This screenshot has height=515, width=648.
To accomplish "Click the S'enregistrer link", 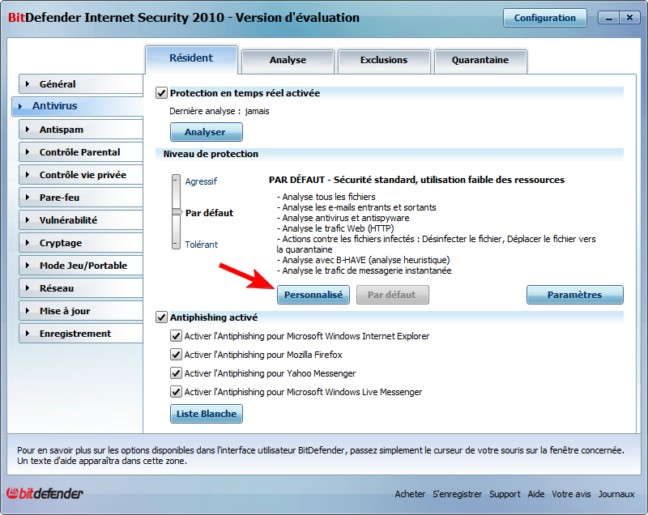I will click(x=457, y=494).
